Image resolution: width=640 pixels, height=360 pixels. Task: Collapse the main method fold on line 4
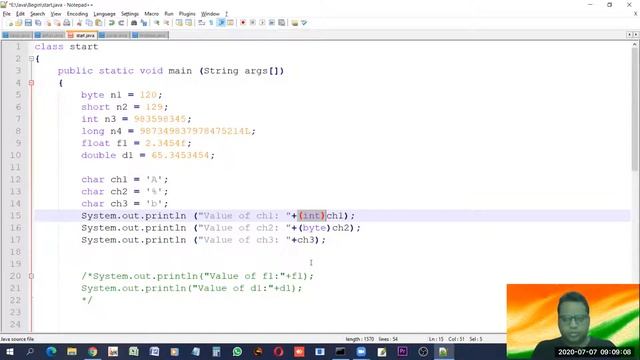[31, 83]
